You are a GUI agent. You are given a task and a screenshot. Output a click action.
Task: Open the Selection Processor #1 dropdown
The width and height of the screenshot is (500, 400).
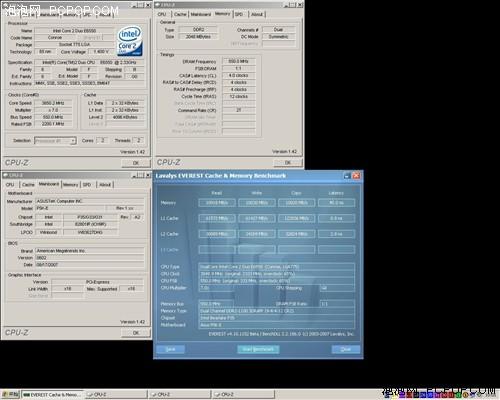tap(55, 141)
